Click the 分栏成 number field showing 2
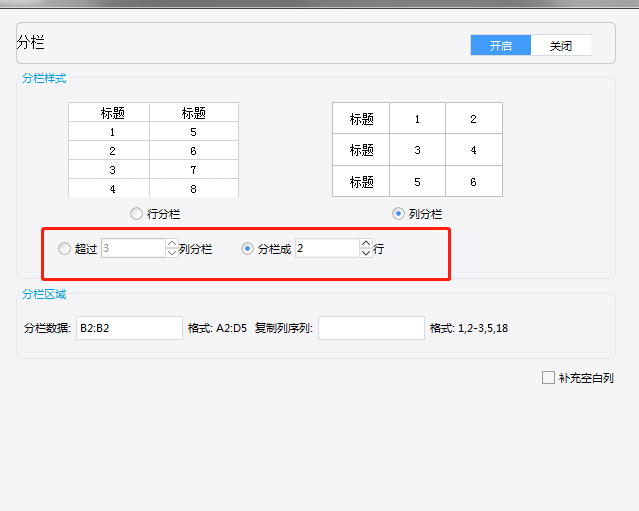 pos(326,249)
